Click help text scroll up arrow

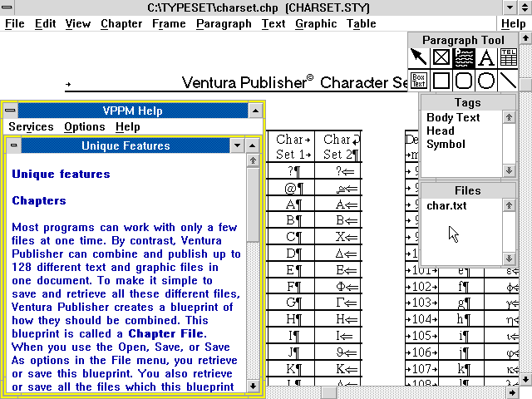[x=253, y=160]
